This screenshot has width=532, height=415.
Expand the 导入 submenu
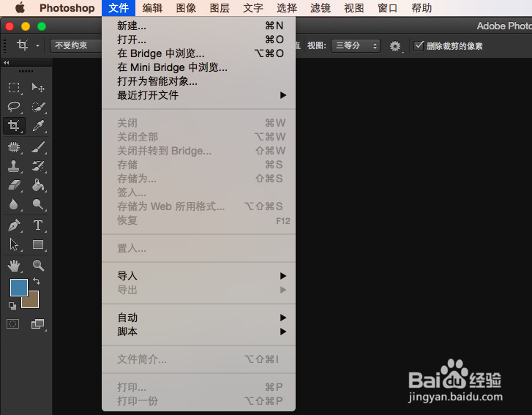pos(198,276)
